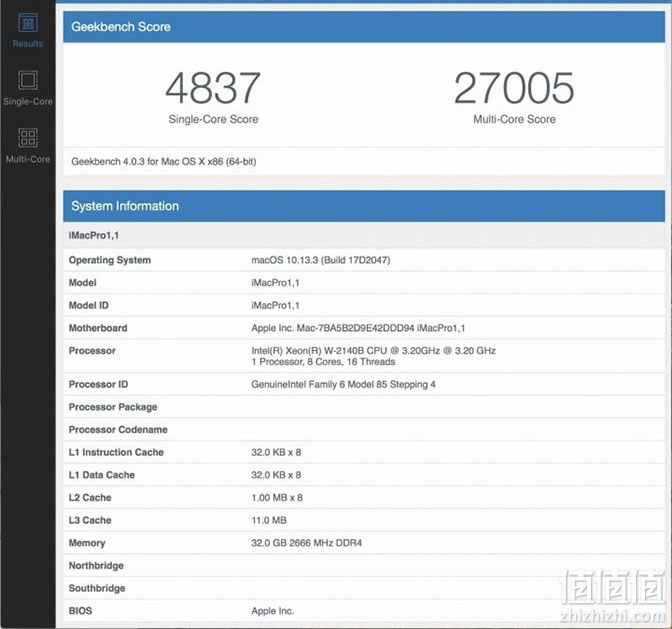Click the Model ID row label
The image size is (672, 629).
(x=89, y=306)
